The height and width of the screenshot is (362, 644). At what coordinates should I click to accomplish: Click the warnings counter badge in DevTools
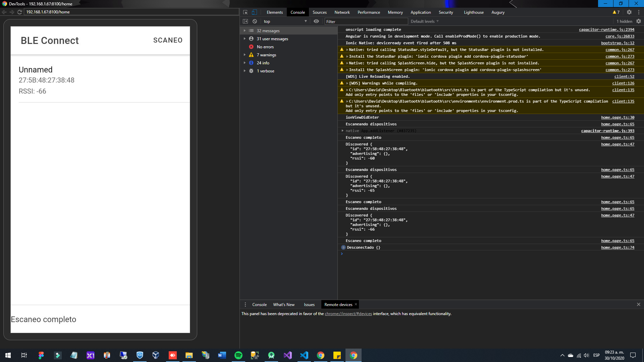616,12
